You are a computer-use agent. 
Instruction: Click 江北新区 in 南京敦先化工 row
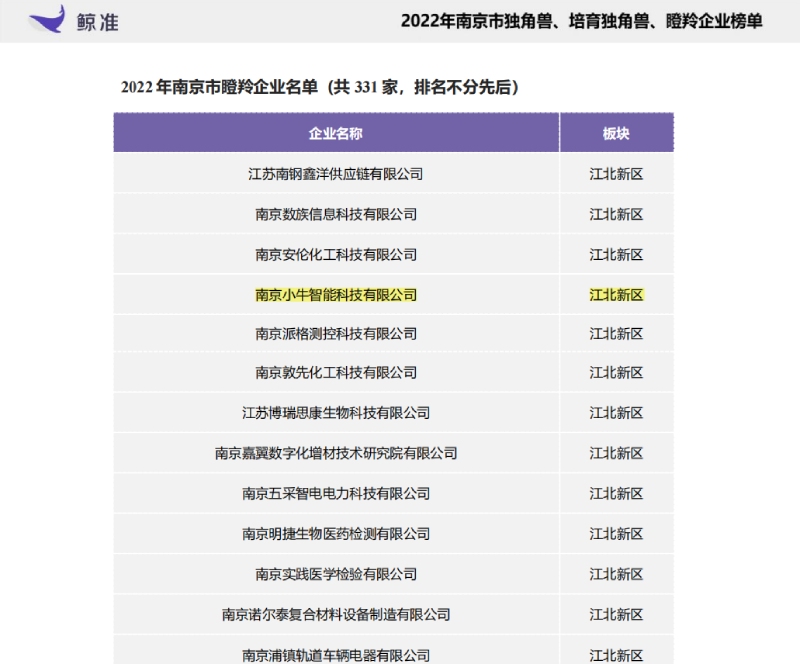click(x=616, y=373)
